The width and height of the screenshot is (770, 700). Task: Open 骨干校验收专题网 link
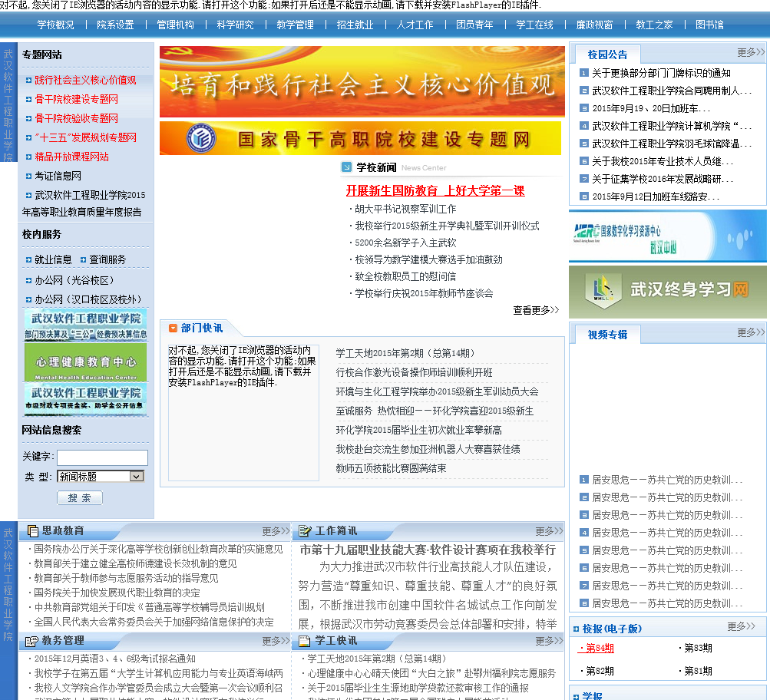tap(77, 118)
